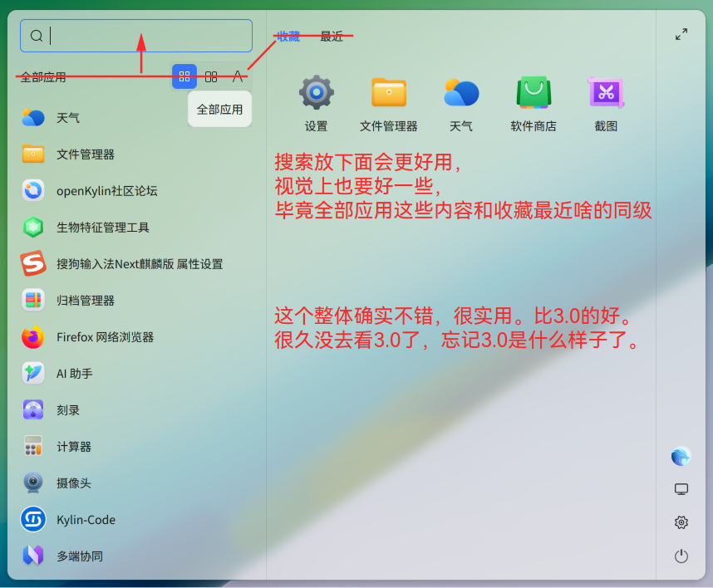Open Firefox 网络浏览器
The width and height of the screenshot is (713, 588).
(136, 336)
